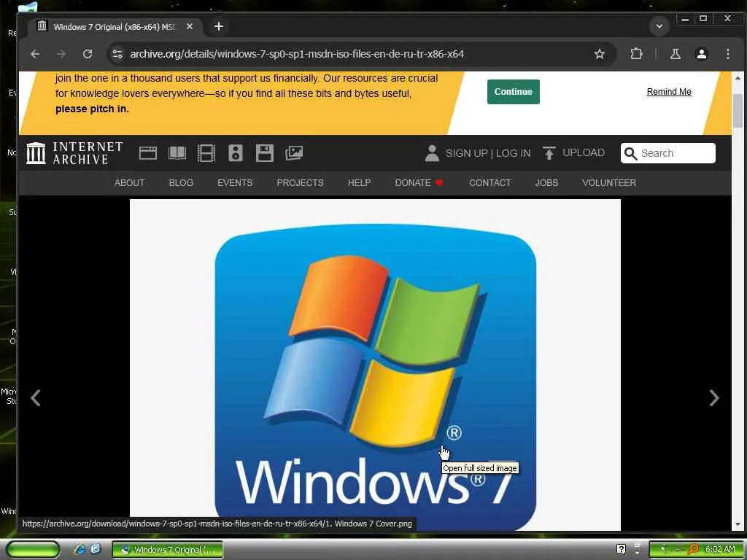The height and width of the screenshot is (560, 747).
Task: Open the PROJECTS menu item
Action: click(x=300, y=183)
